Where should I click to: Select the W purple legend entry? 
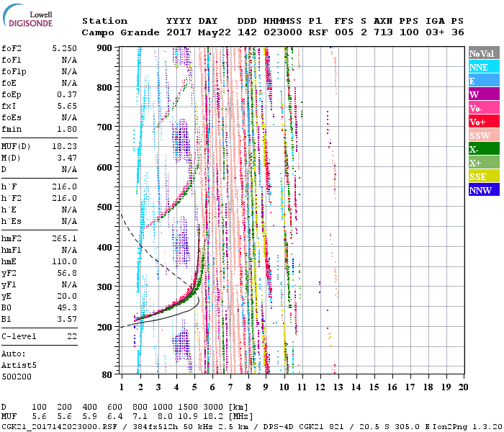coord(485,94)
